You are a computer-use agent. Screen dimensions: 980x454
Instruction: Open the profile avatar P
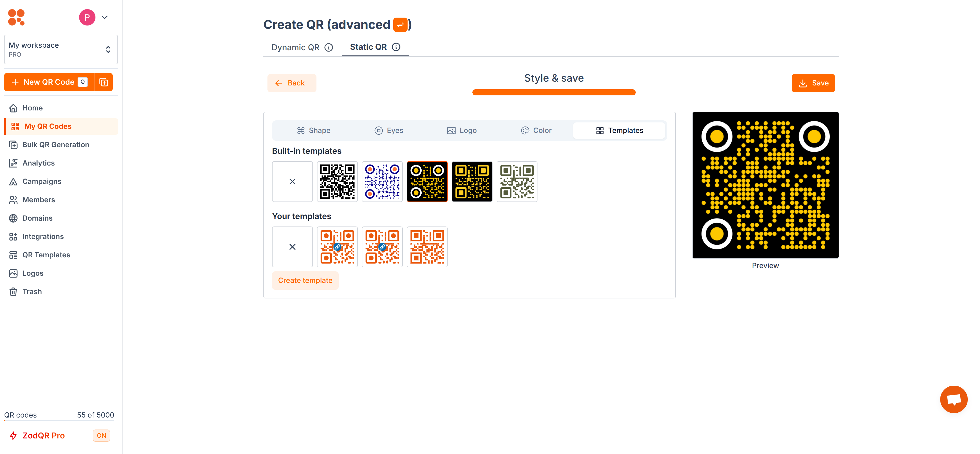[x=87, y=18]
